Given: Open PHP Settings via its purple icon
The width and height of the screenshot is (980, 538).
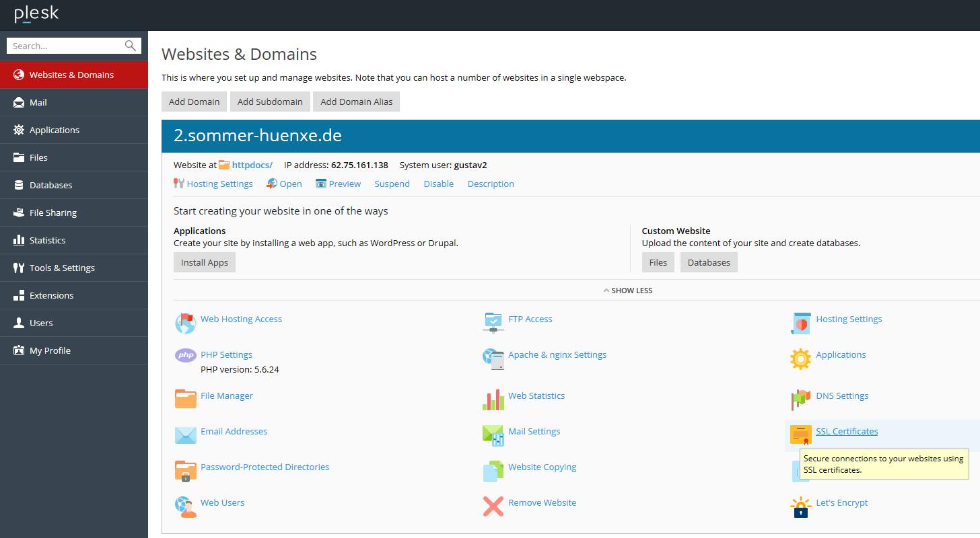Looking at the screenshot, I should (185, 356).
